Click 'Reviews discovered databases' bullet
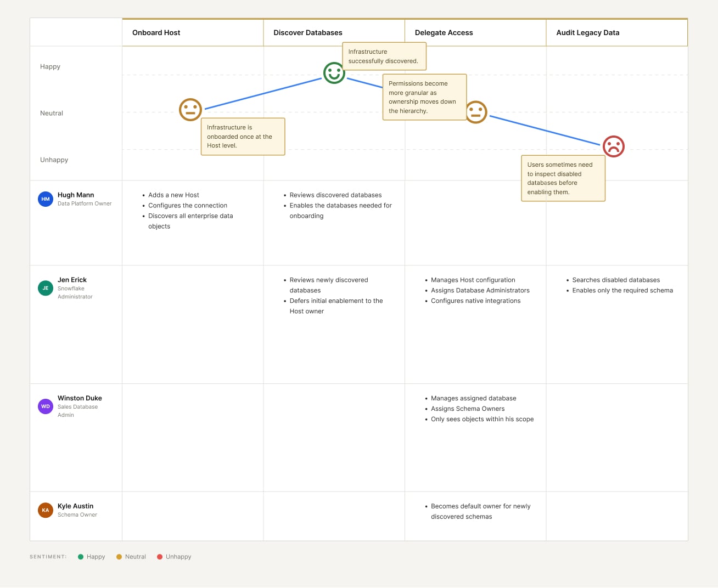Viewport: 718px width, 588px height. (335, 195)
